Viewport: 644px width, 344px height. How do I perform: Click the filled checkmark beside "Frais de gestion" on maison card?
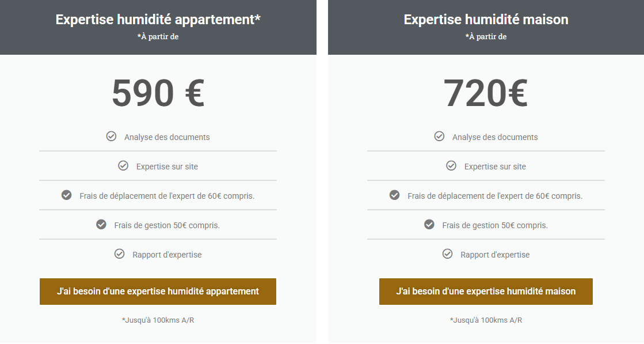coord(429,224)
